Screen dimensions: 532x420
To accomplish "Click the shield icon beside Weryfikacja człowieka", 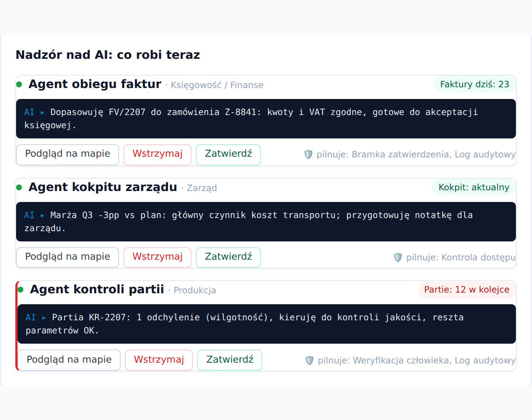I will pyautogui.click(x=309, y=360).
